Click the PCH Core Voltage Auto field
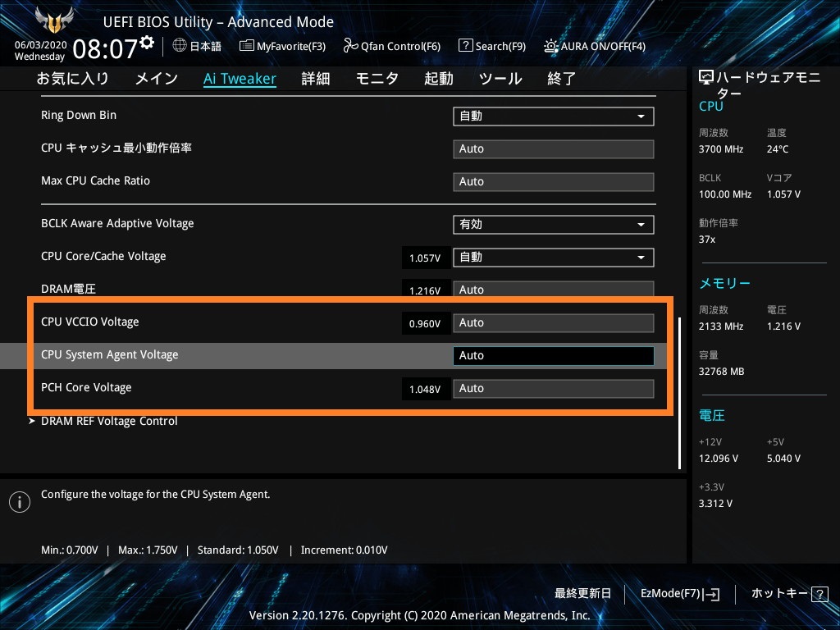 click(x=554, y=388)
